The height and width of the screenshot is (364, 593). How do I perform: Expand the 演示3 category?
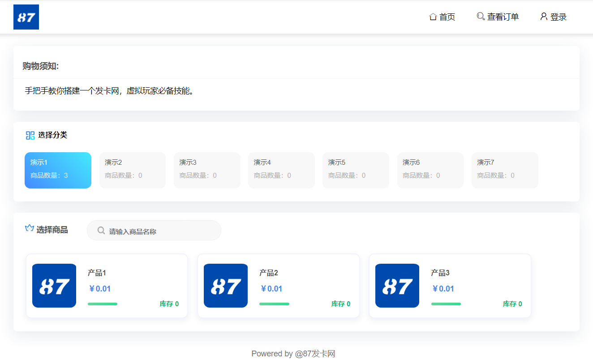coord(207,170)
